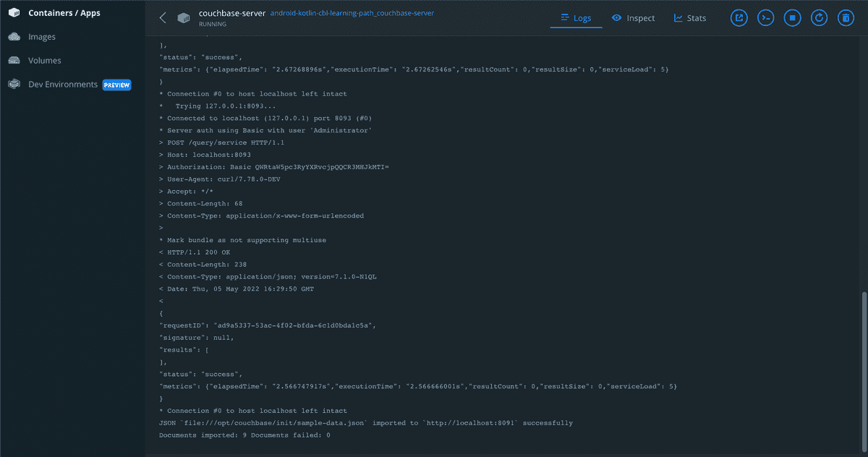Switch to the Inspect tab

(633, 18)
